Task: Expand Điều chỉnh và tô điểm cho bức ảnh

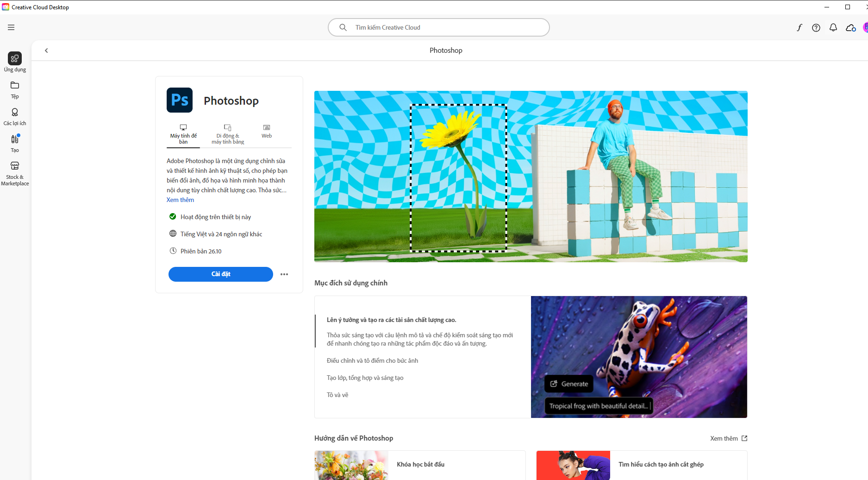Action: pyautogui.click(x=372, y=360)
